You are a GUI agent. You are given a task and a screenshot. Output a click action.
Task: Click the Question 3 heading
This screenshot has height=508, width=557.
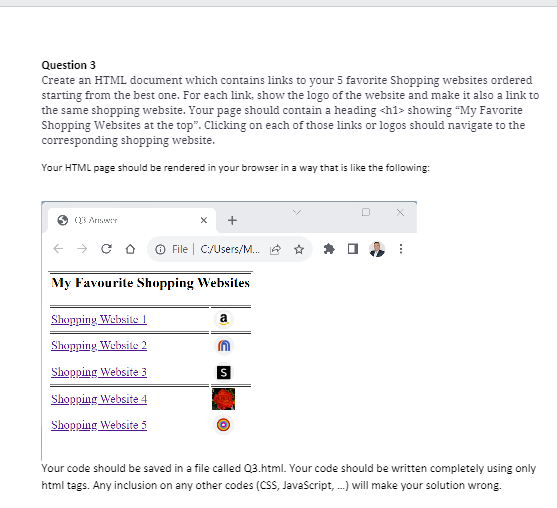point(69,65)
